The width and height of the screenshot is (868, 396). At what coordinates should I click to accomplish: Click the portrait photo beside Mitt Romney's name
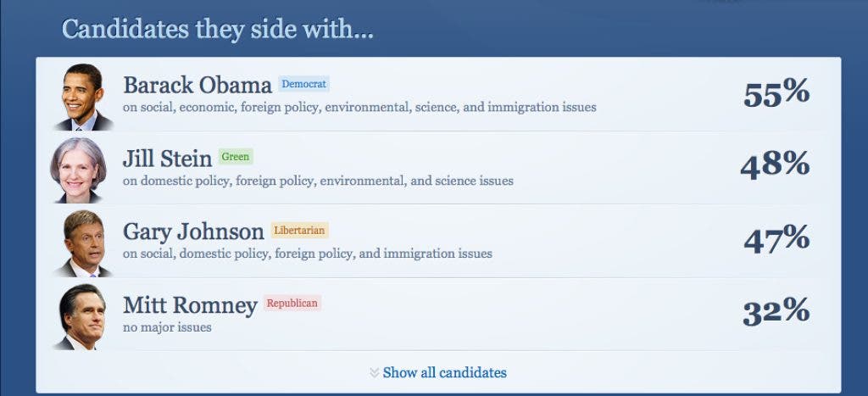pos(81,316)
